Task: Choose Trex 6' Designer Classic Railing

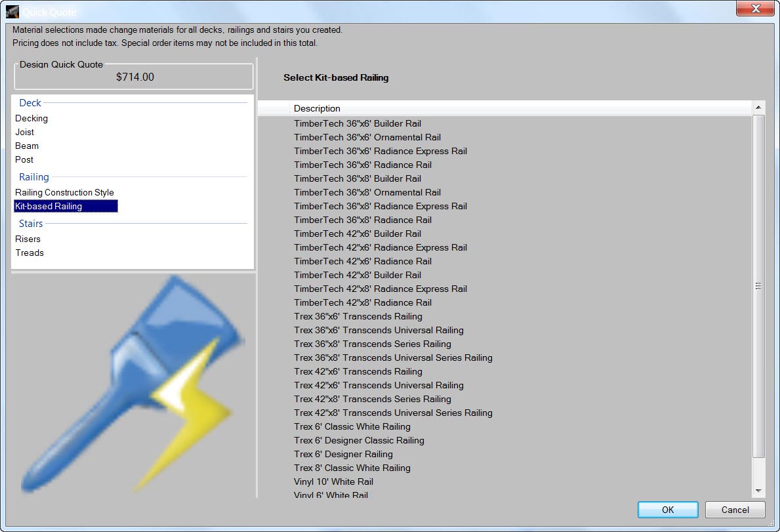Action: point(359,441)
